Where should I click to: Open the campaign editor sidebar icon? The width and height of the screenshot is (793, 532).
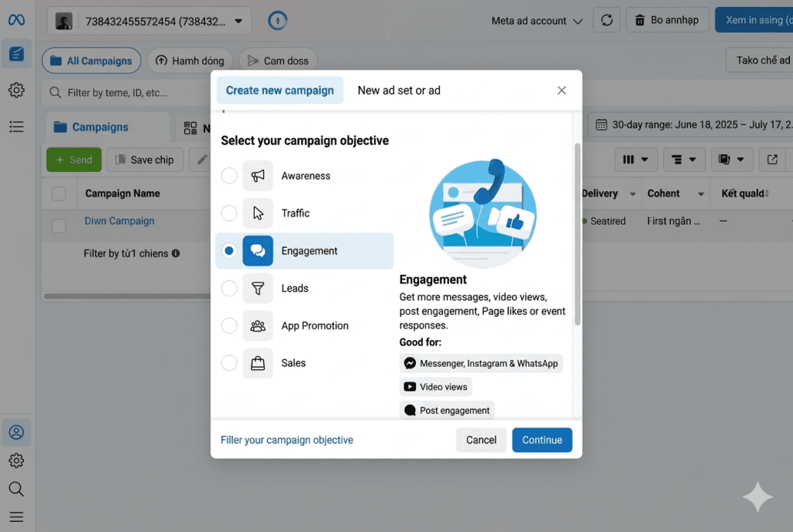point(16,53)
